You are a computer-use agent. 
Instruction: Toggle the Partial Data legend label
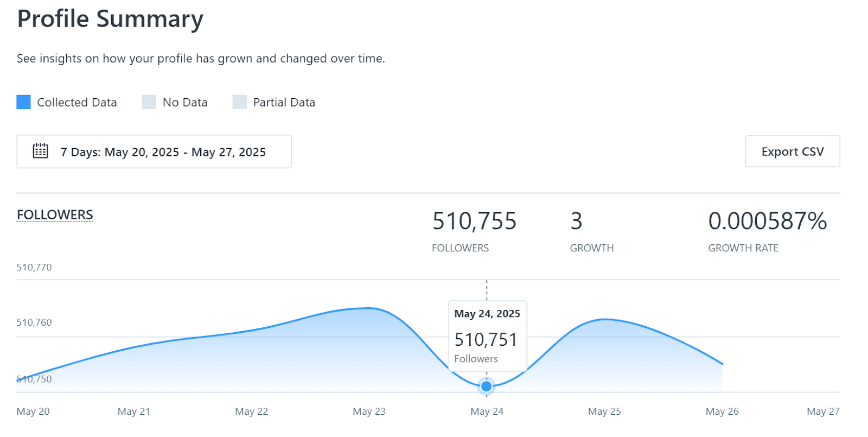[284, 103]
